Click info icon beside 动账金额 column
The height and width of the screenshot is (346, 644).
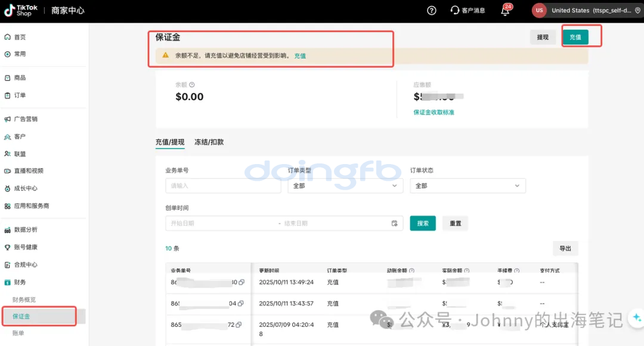(x=412, y=271)
